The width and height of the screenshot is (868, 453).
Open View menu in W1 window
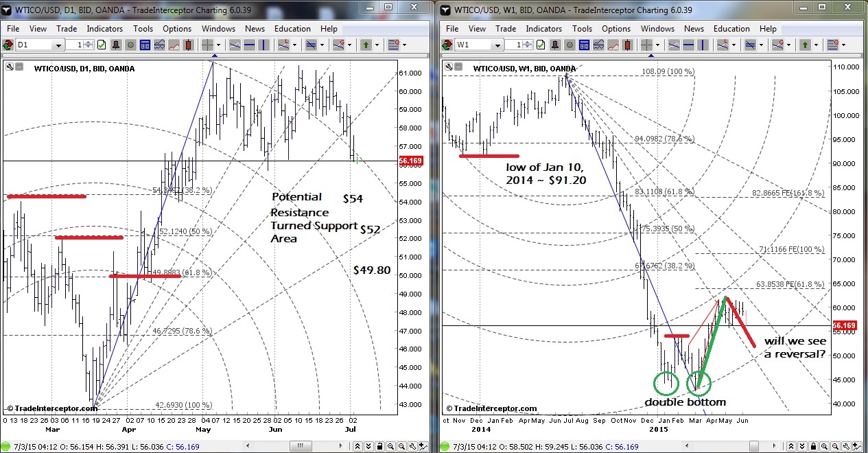(477, 29)
